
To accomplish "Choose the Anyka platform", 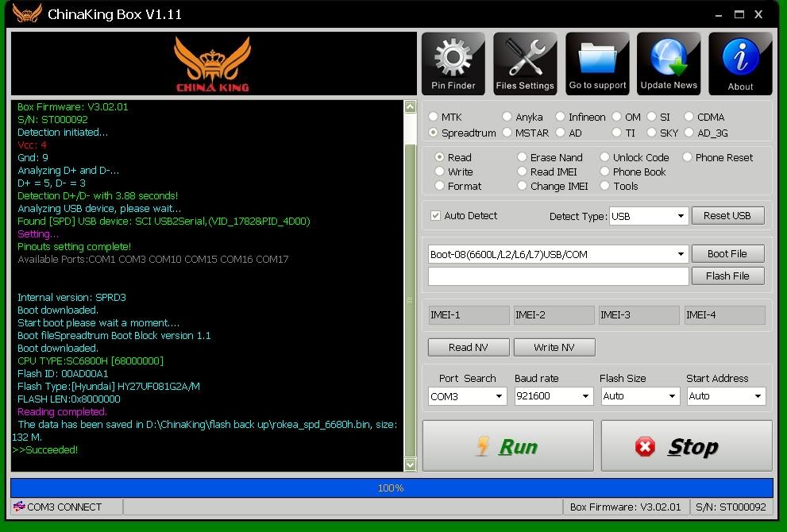I will (x=507, y=117).
